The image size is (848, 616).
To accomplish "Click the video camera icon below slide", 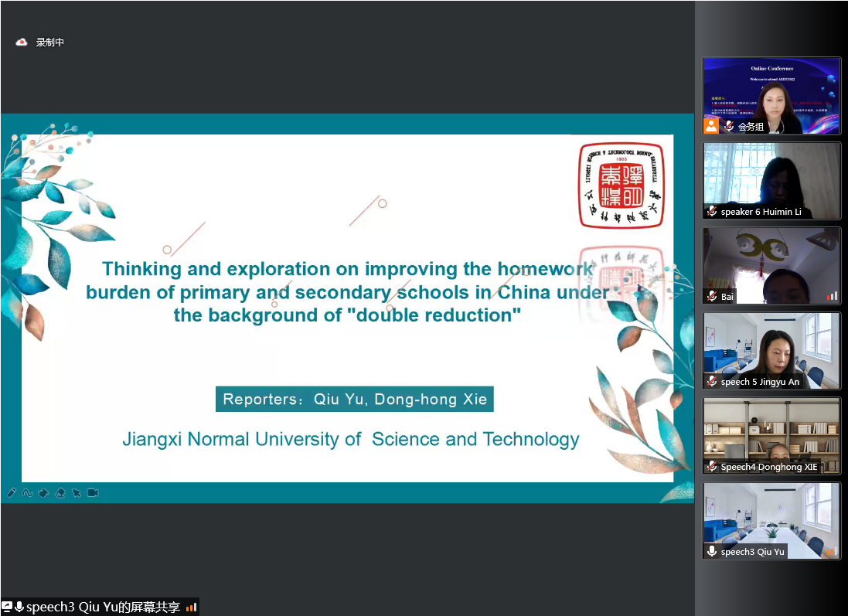I will click(x=93, y=492).
